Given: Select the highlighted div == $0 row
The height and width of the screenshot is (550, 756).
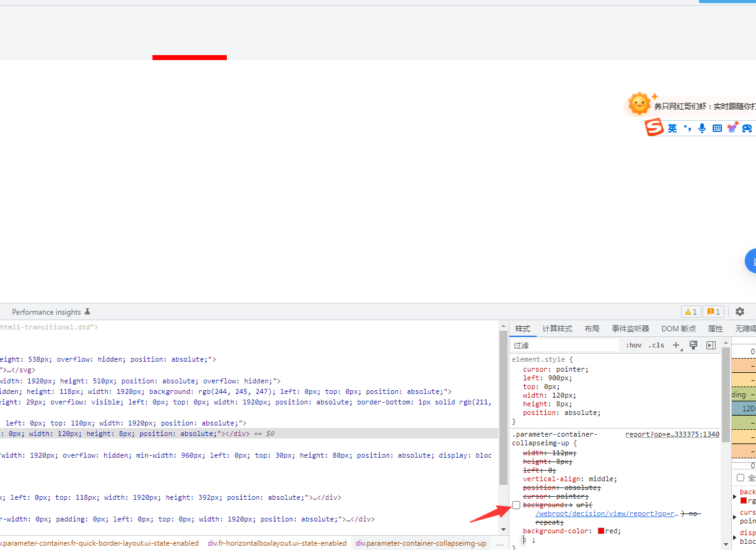Looking at the screenshot, I should pos(249,434).
